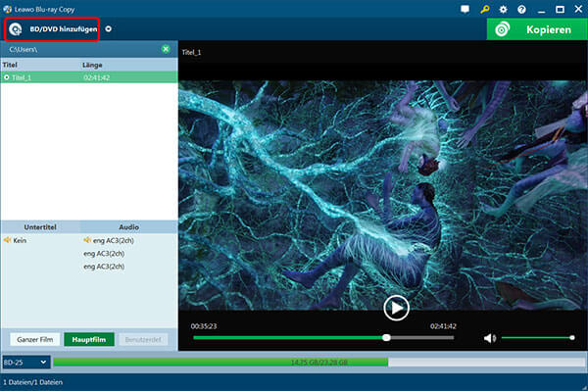
Task: Click the Länge column header
Action: 92,65
